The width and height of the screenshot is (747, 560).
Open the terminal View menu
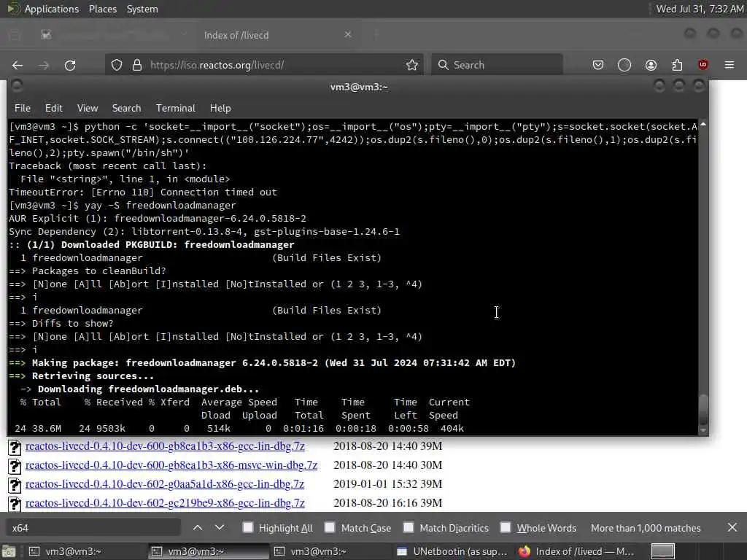pyautogui.click(x=88, y=108)
